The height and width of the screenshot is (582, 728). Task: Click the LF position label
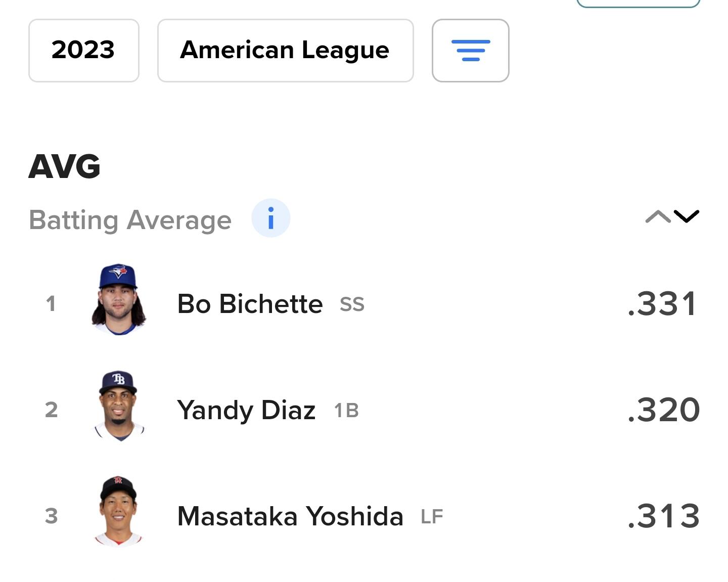432,517
